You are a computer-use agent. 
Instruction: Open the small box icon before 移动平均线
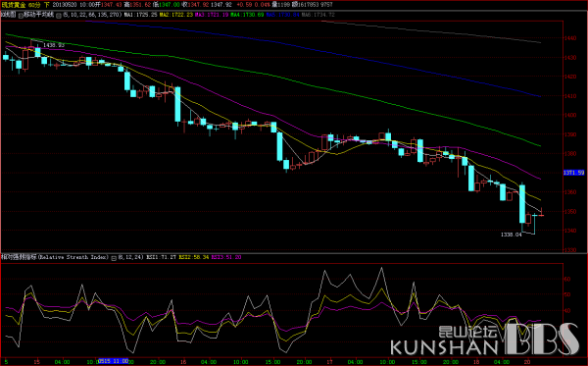coord(21,16)
